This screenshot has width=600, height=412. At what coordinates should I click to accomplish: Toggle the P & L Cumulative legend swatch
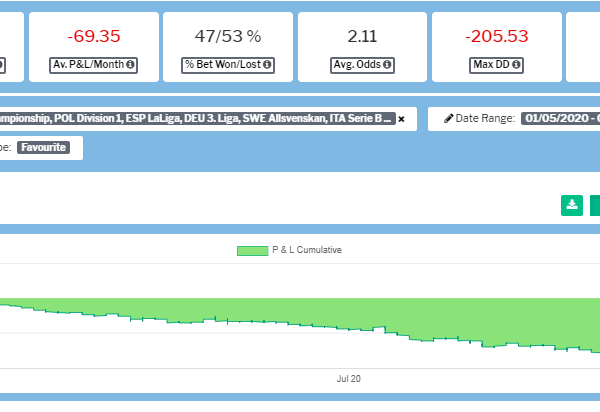tap(253, 251)
